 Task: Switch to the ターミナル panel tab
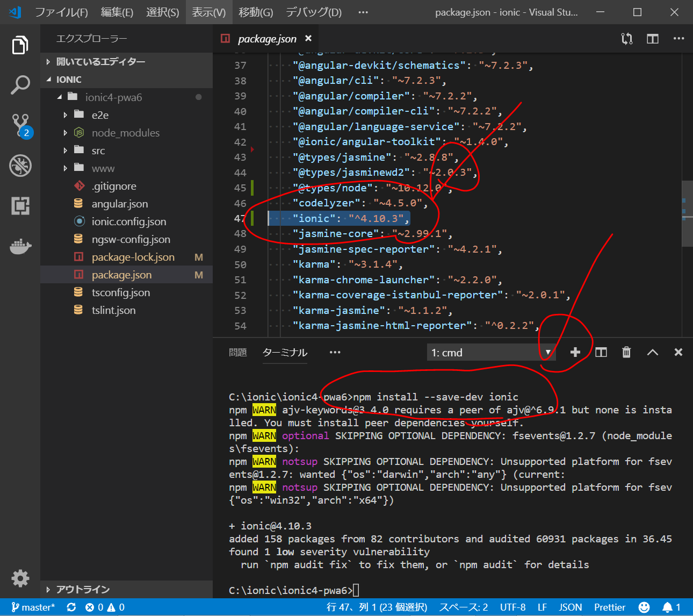click(285, 352)
